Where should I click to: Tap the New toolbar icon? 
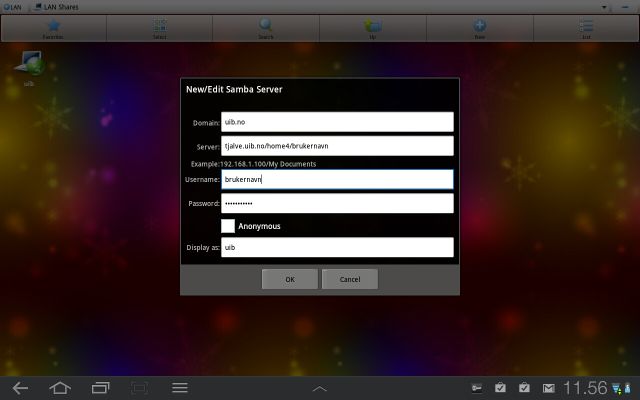[x=480, y=26]
